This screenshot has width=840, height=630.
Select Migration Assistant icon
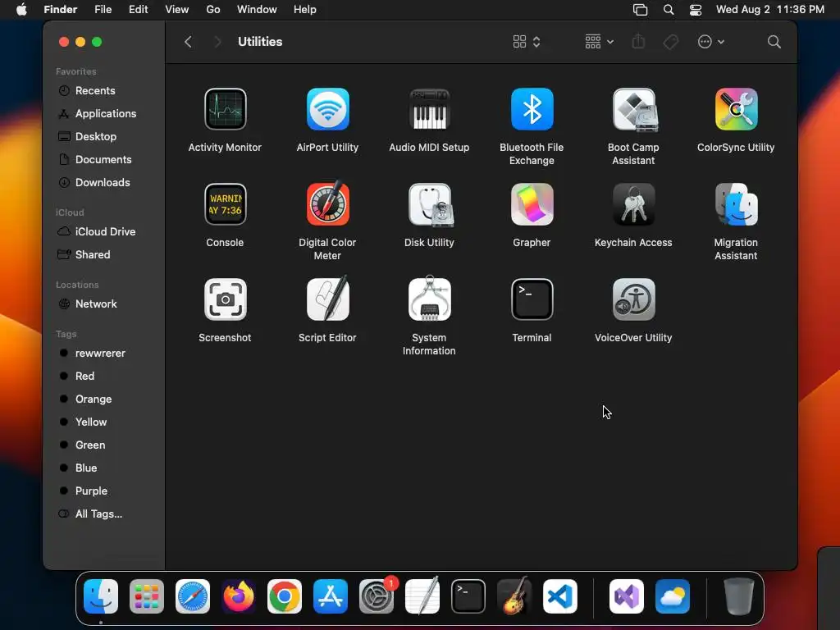736,204
